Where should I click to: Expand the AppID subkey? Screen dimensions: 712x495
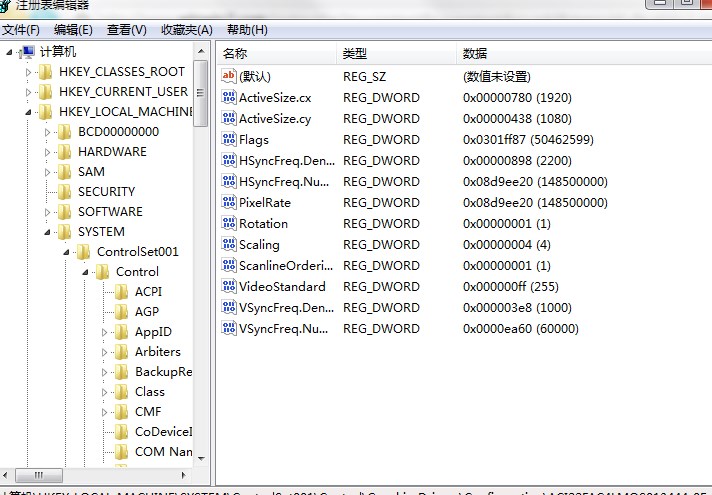point(104,332)
